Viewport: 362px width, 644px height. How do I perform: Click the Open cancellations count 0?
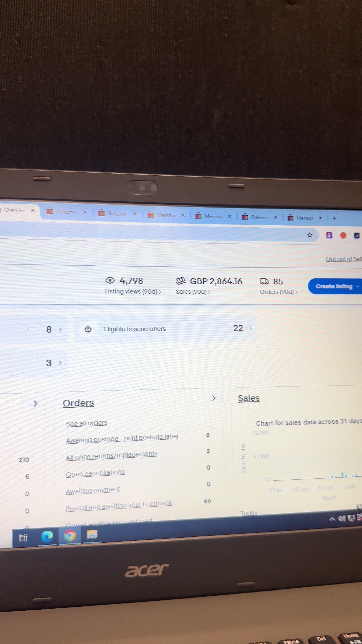click(208, 468)
